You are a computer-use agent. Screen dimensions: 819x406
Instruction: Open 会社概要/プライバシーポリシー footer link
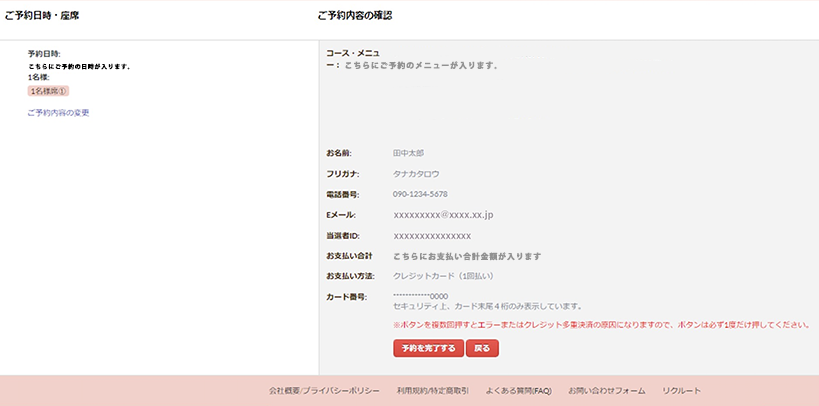point(324,390)
